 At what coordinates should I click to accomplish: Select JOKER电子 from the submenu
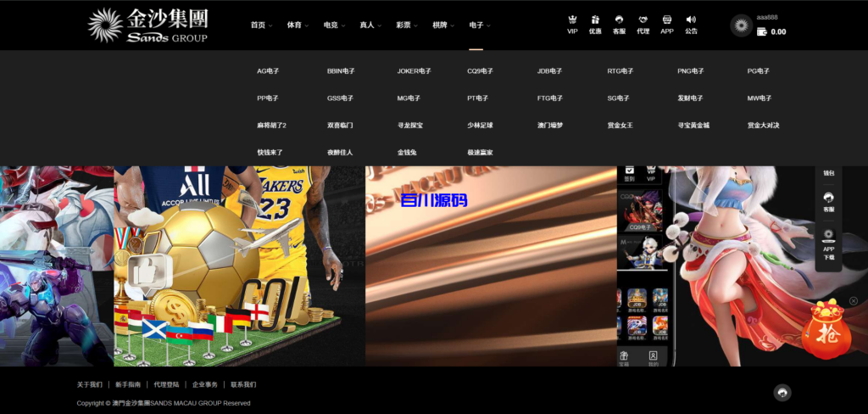[x=414, y=71]
